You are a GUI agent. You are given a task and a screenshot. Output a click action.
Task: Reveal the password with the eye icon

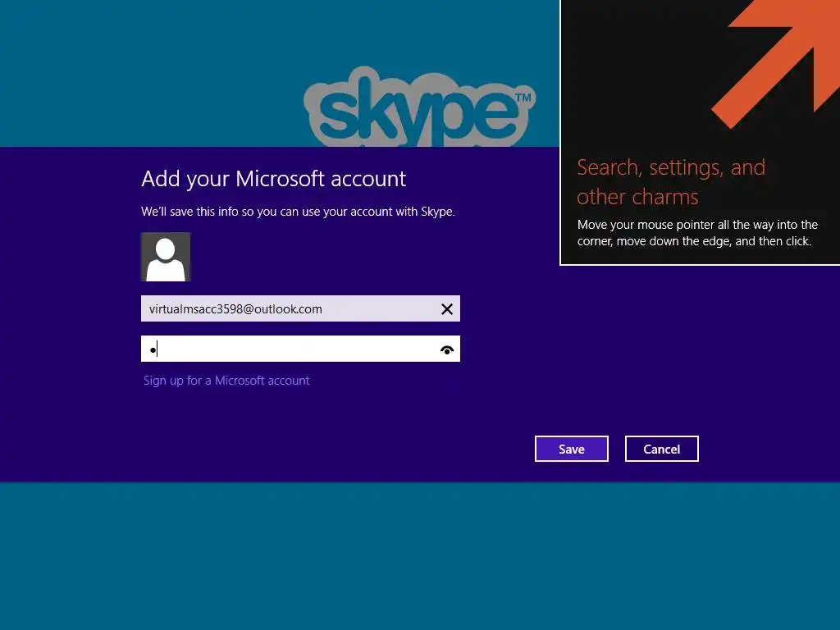[x=447, y=349]
